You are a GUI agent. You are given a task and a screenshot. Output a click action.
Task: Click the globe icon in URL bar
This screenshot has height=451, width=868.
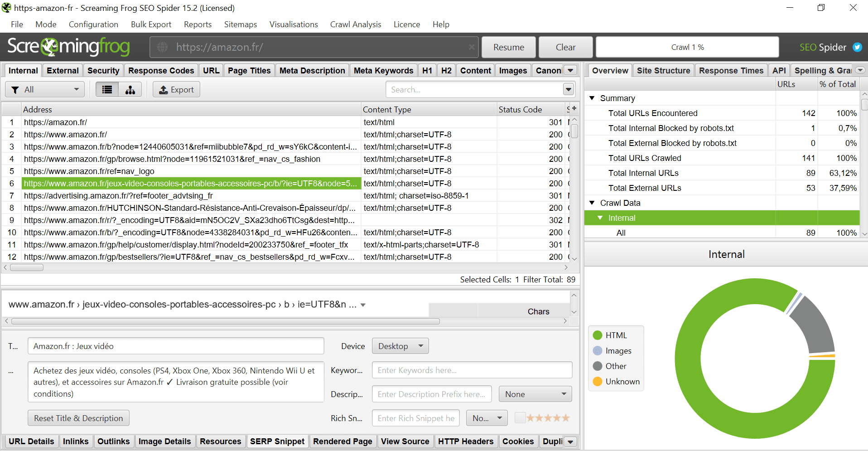(x=162, y=47)
